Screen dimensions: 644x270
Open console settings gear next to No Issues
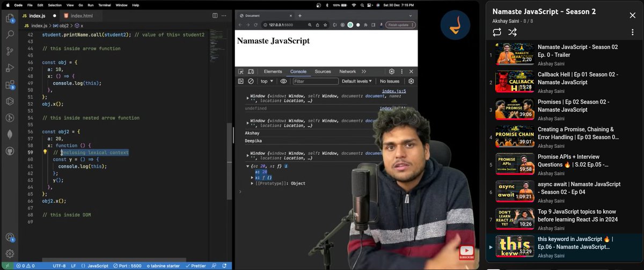pos(411,81)
